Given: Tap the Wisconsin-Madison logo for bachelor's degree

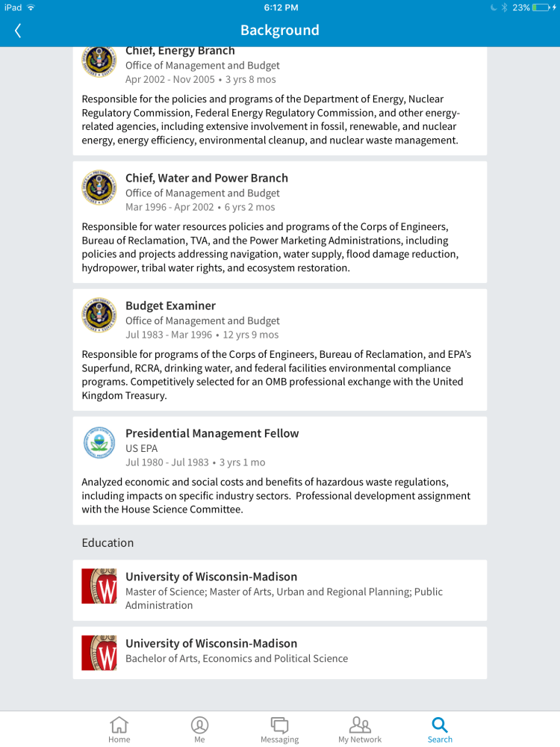Looking at the screenshot, I should [x=99, y=653].
